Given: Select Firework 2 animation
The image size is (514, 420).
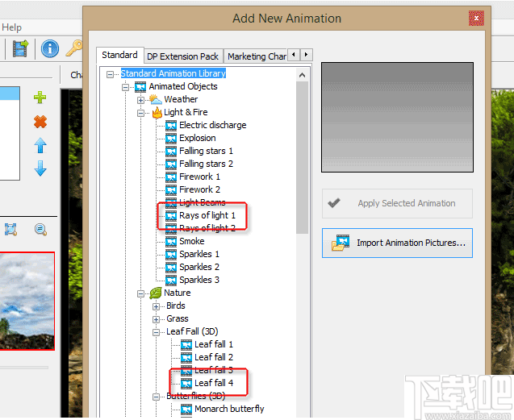Looking at the screenshot, I should [x=199, y=189].
